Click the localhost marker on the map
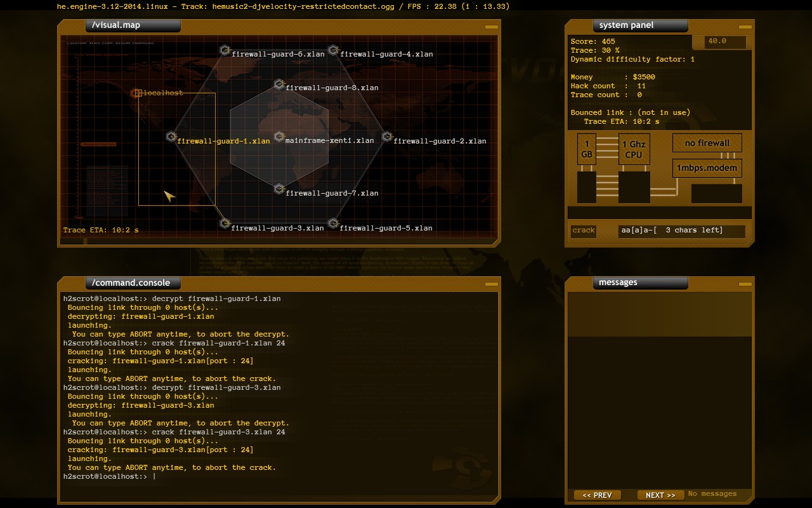Viewport: 812px width, 508px height. click(x=137, y=92)
